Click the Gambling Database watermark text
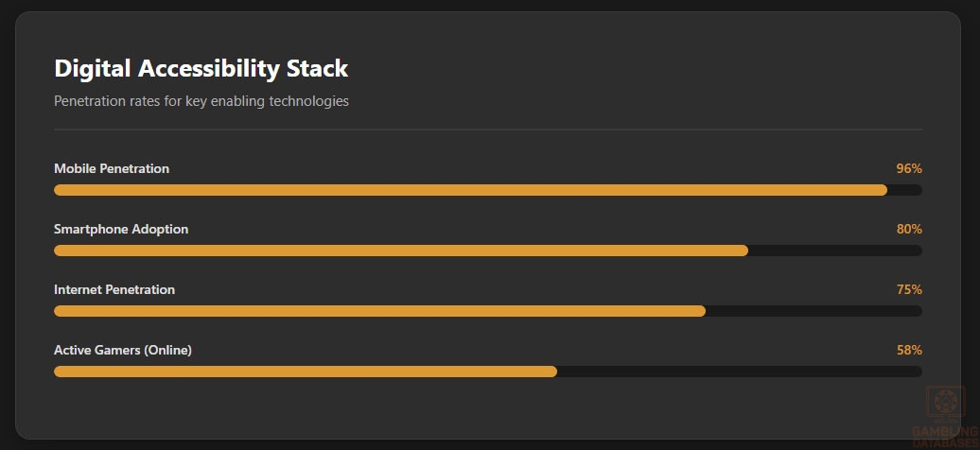The height and width of the screenshot is (450, 980). (944, 437)
